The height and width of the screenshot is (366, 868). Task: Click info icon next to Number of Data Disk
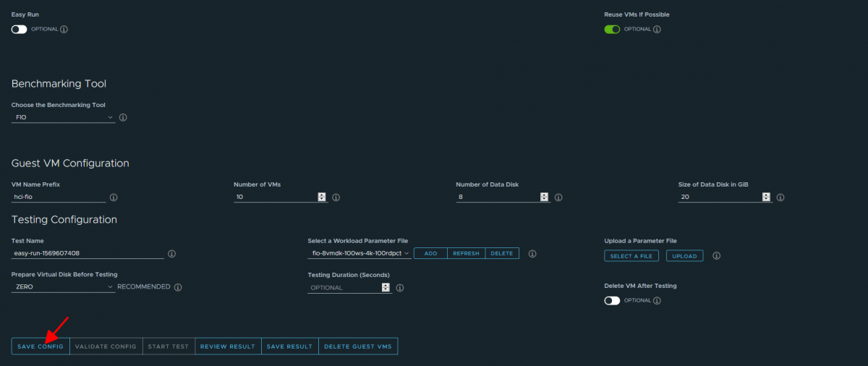tap(558, 197)
